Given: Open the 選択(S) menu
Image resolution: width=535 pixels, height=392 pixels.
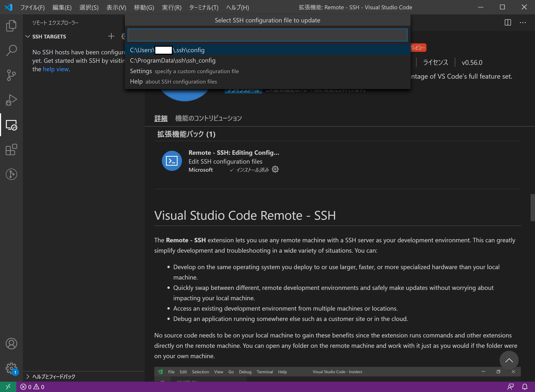Looking at the screenshot, I should [x=89, y=7].
